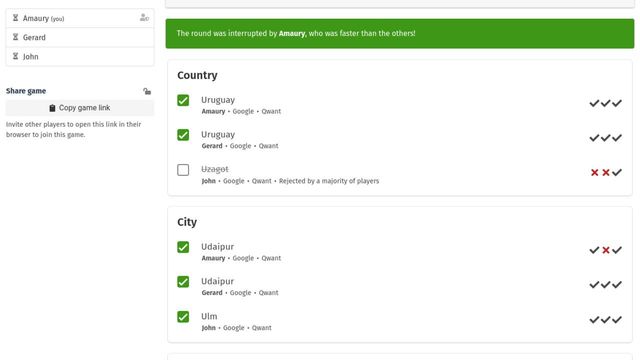
Task: Click the player icon next to Amaury
Action: click(144, 18)
